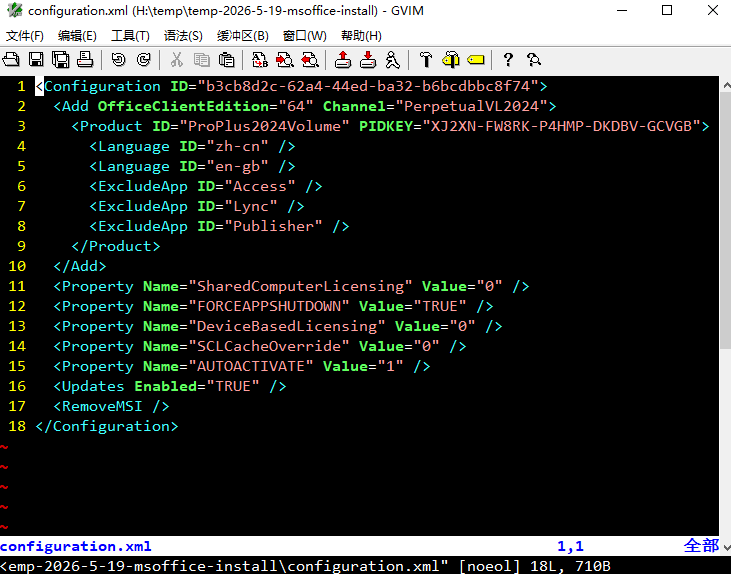Open the 工具(T) menu
The image size is (731, 574).
tap(130, 35)
